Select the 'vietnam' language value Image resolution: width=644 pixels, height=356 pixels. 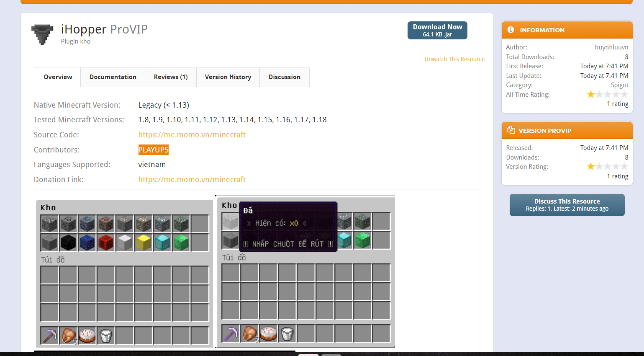point(152,165)
